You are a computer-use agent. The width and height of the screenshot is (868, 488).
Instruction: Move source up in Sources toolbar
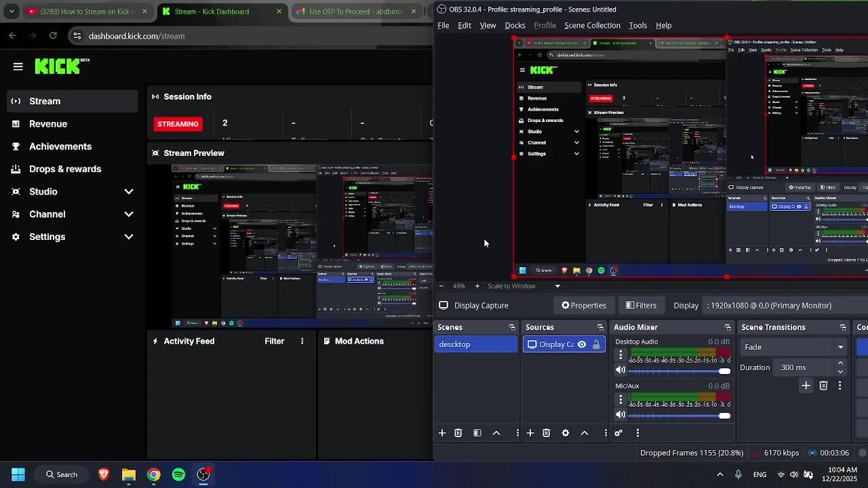pos(585,433)
